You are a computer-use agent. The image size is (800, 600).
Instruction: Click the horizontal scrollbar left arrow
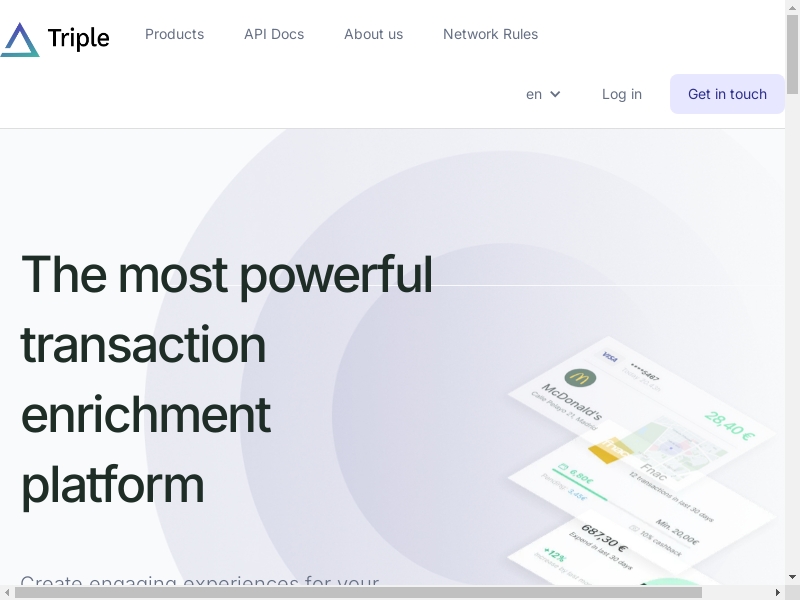point(7,592)
